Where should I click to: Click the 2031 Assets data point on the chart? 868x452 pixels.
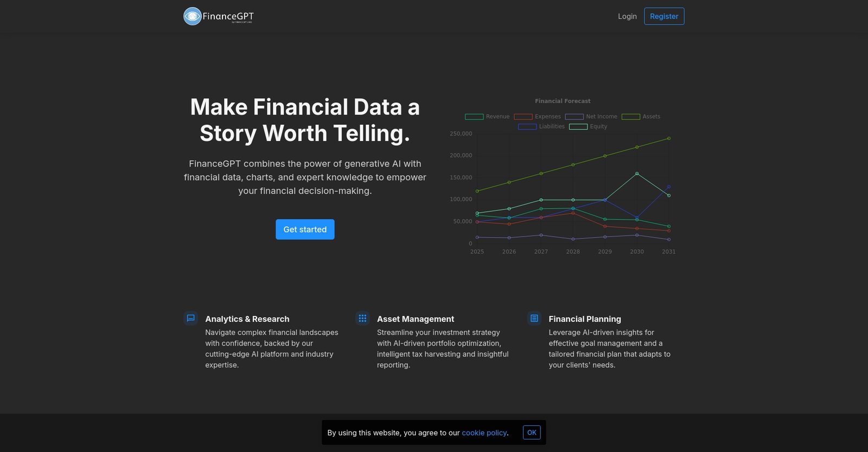668,138
